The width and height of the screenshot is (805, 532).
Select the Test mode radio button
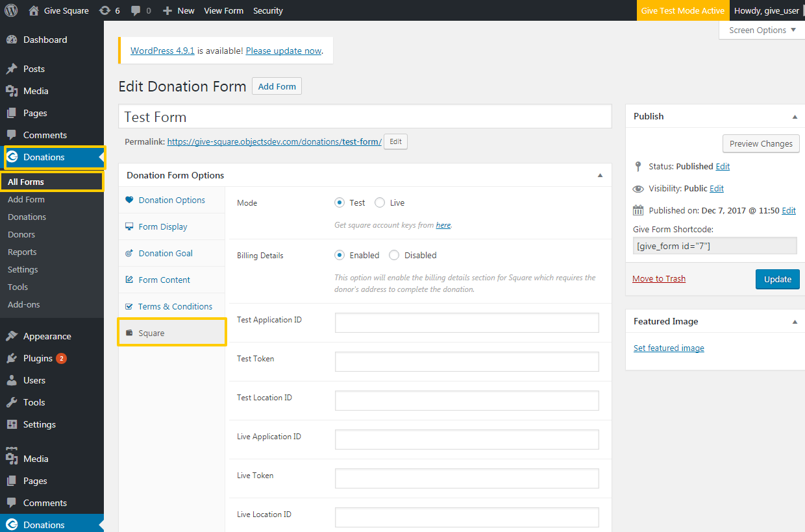click(340, 202)
